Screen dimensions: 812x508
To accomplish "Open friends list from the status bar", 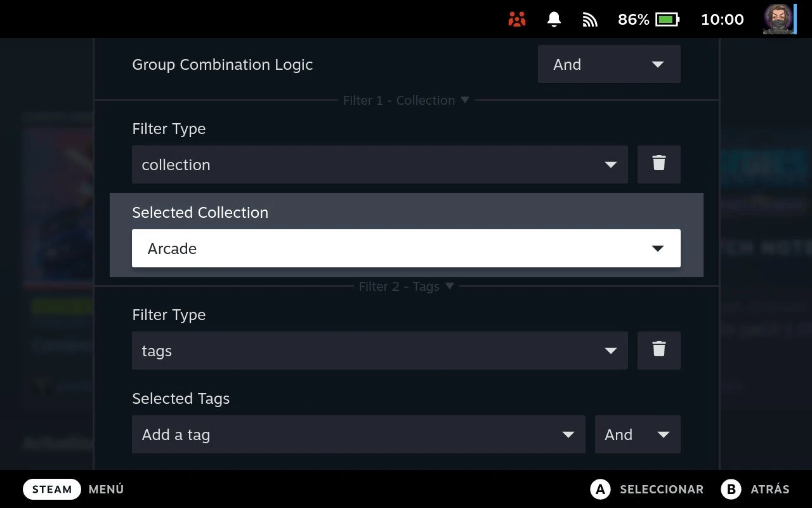I will coord(516,19).
